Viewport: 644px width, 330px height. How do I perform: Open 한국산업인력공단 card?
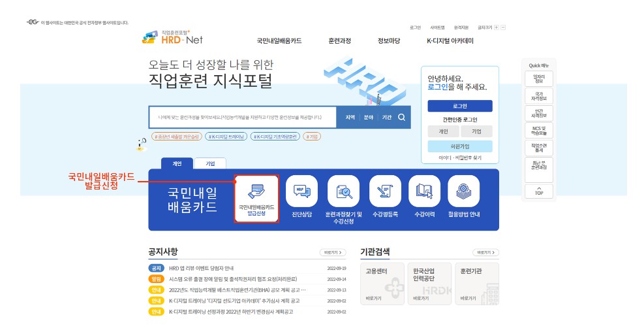429,284
